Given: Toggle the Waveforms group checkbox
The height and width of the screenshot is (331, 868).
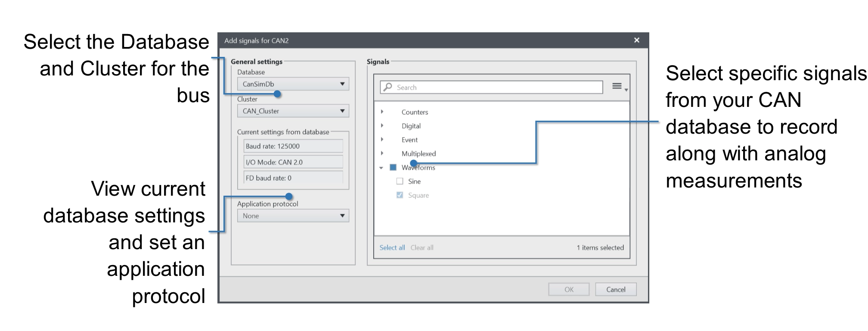Looking at the screenshot, I should pos(393,168).
